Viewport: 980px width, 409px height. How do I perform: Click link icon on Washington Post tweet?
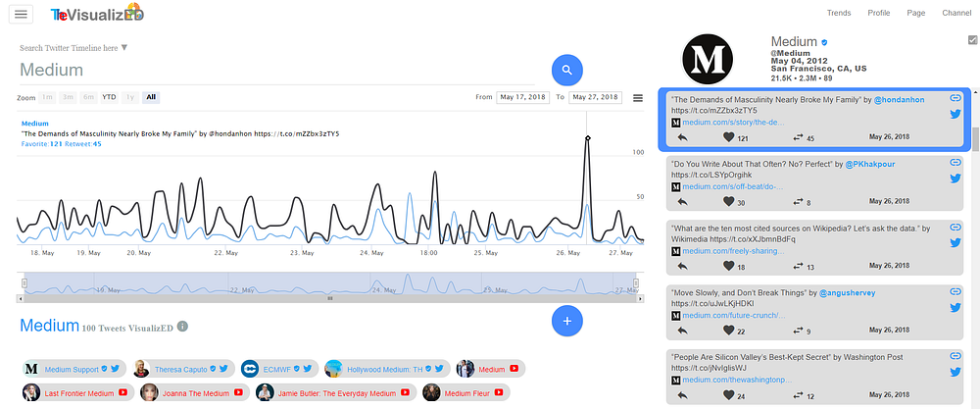(x=955, y=356)
